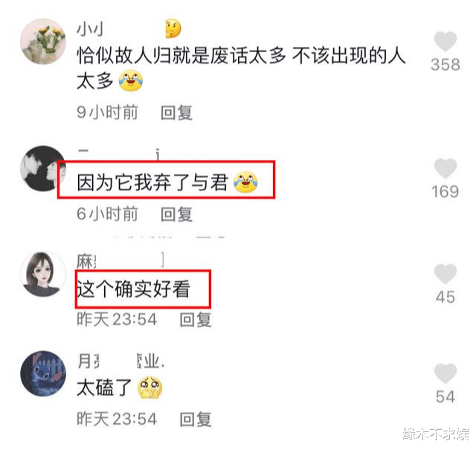Screen dimensions: 476x450
Task: Like the comment with 358 likes
Action: click(x=446, y=41)
